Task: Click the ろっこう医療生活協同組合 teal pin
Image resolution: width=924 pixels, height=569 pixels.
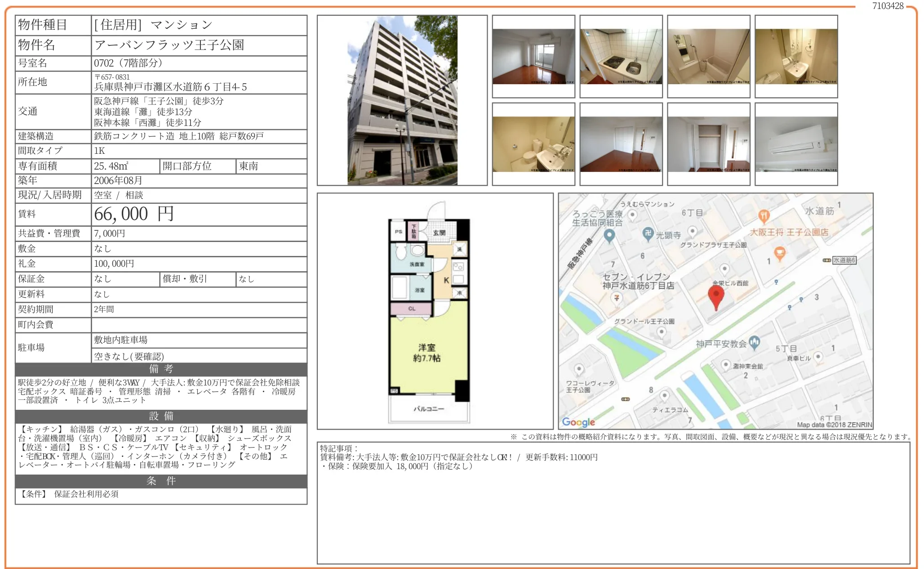Action: coord(609,235)
